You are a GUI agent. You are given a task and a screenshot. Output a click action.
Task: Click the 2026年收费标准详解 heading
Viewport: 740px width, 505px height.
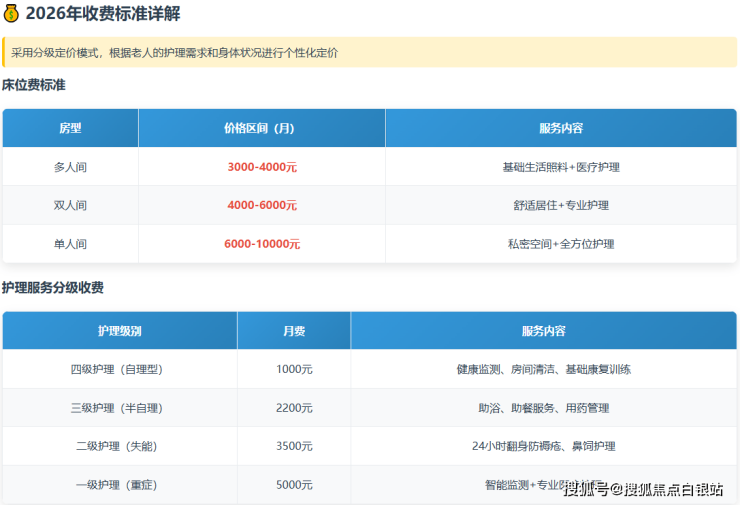pos(103,14)
